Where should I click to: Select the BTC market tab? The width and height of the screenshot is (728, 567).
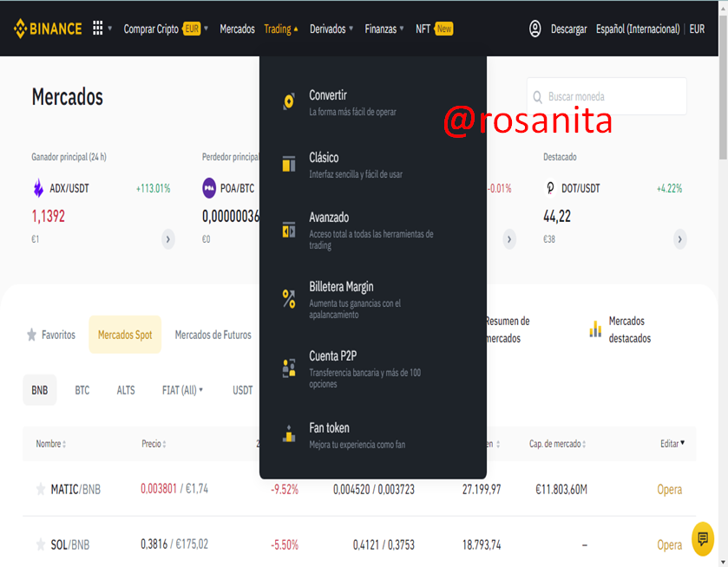[82, 390]
